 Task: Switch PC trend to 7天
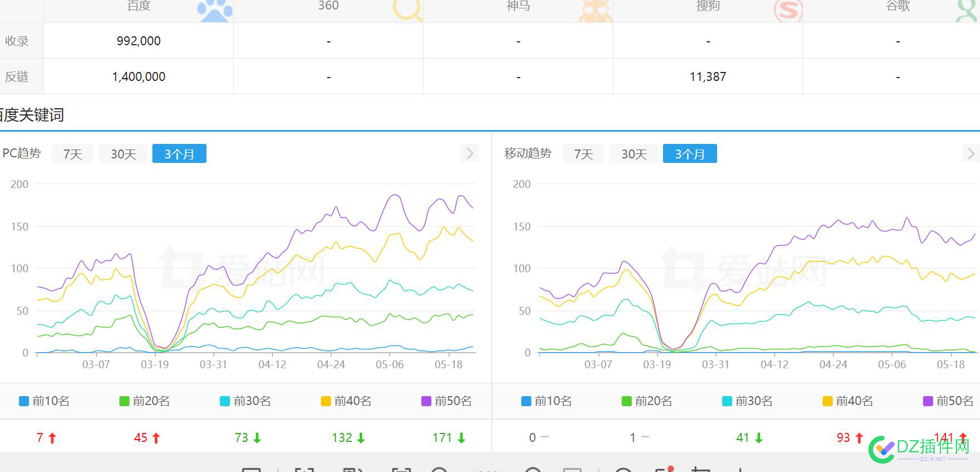[x=73, y=154]
